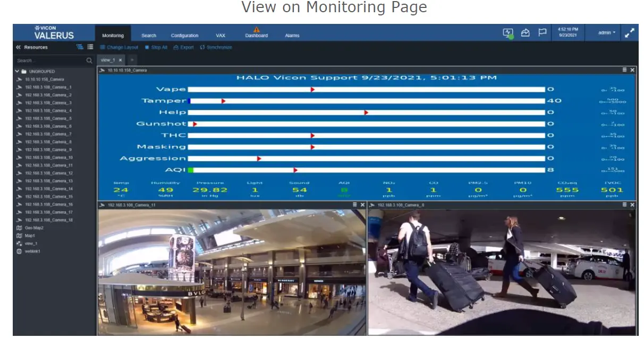Click the UNGROUPED folder icon
Screen dimensions: 644x338
coord(24,71)
